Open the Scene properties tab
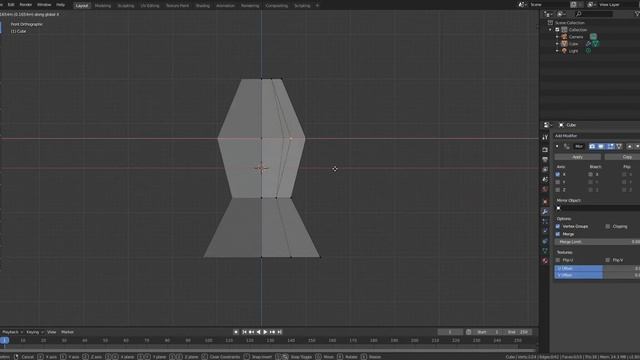 pos(545,180)
